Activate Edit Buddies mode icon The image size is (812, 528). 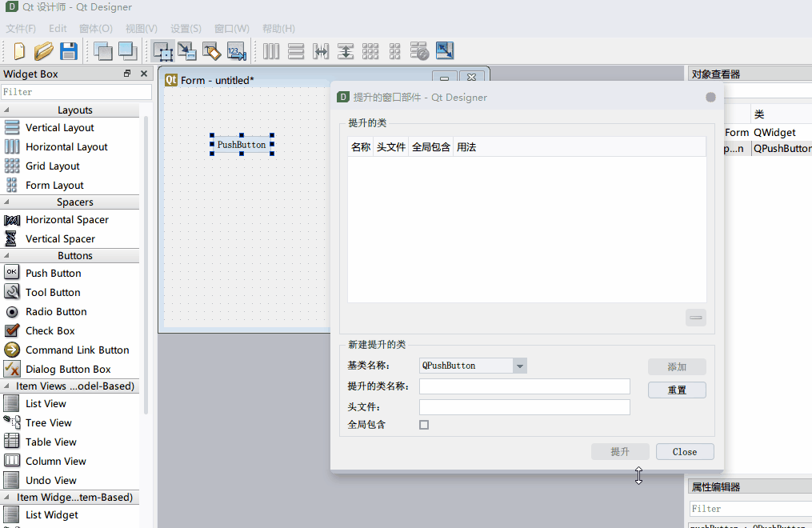[212, 51]
